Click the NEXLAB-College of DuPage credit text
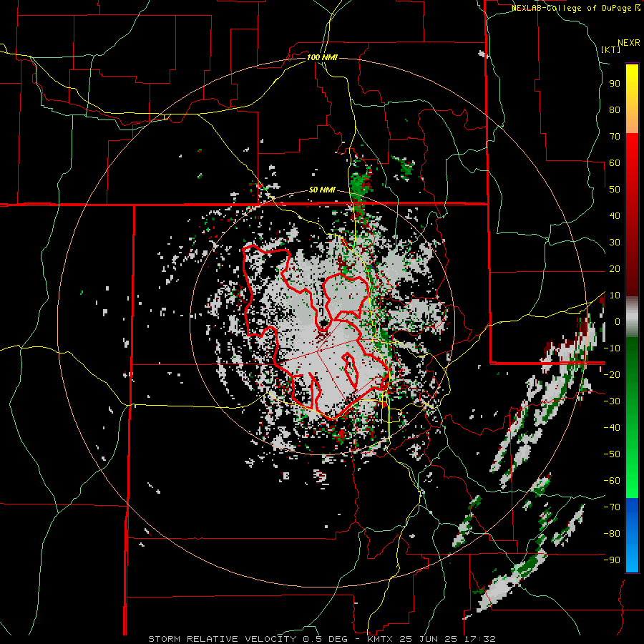 click(x=572, y=8)
